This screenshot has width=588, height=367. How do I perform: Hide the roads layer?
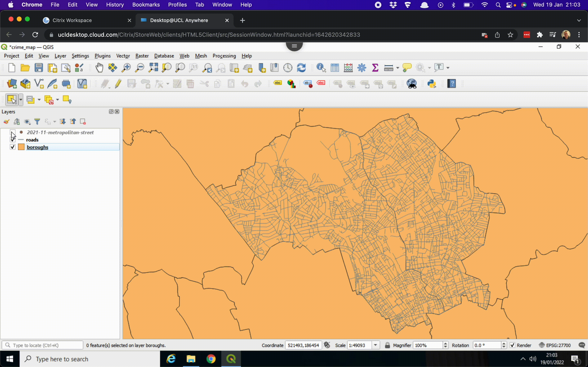12,140
